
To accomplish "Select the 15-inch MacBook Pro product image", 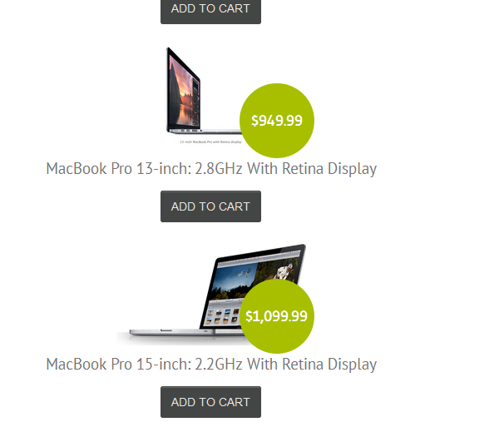I will pos(211,295).
